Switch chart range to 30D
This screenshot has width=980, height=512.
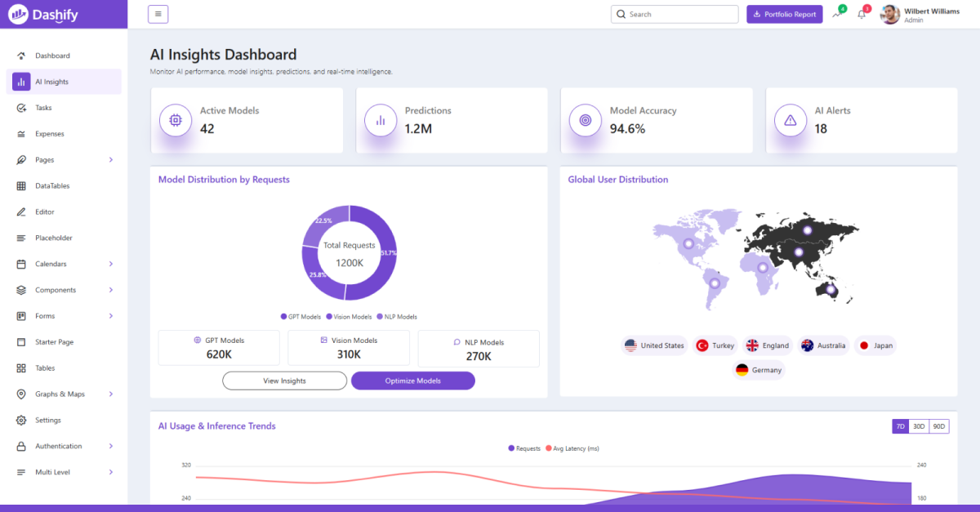click(x=920, y=426)
